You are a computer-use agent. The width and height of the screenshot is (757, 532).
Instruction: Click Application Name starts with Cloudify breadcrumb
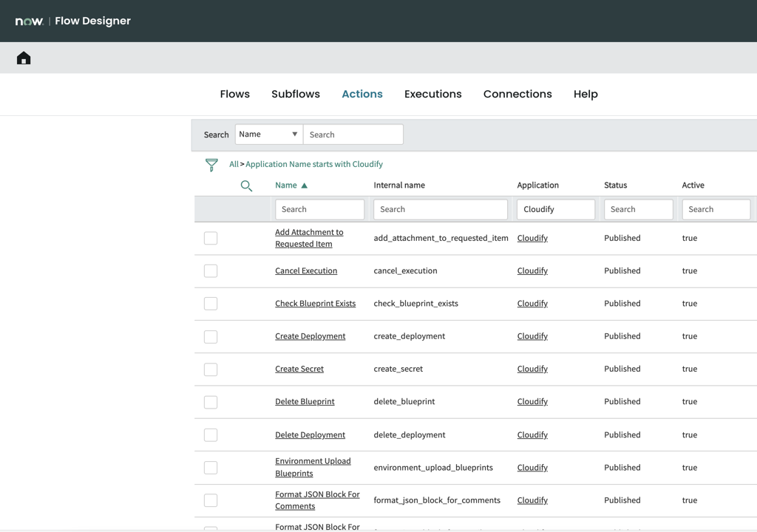pos(313,164)
